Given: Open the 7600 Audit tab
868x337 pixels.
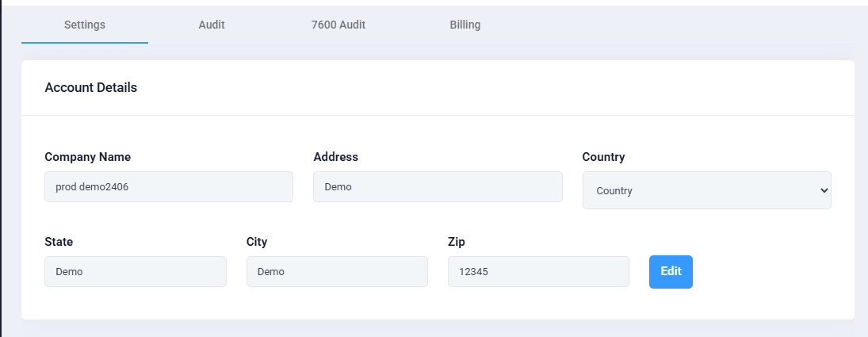Looking at the screenshot, I should pyautogui.click(x=338, y=25).
